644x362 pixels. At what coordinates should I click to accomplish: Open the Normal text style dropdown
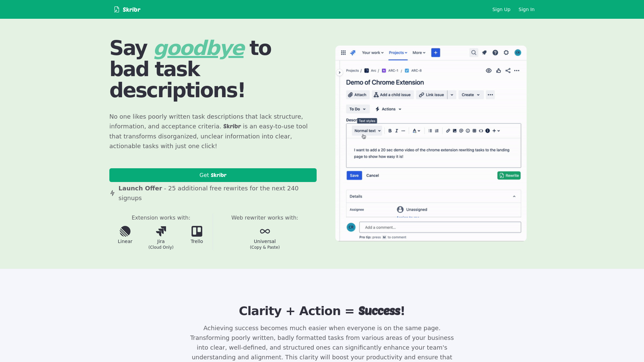point(367,130)
